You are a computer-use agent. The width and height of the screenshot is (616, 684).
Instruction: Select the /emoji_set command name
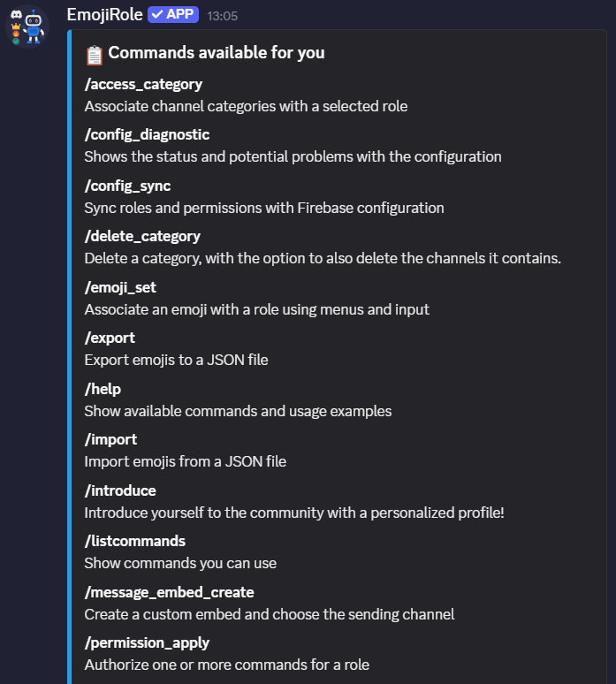coord(120,287)
